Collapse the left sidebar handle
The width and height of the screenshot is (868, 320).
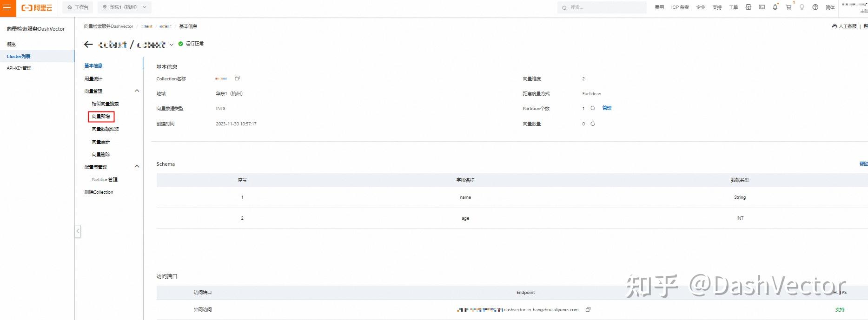tap(78, 231)
